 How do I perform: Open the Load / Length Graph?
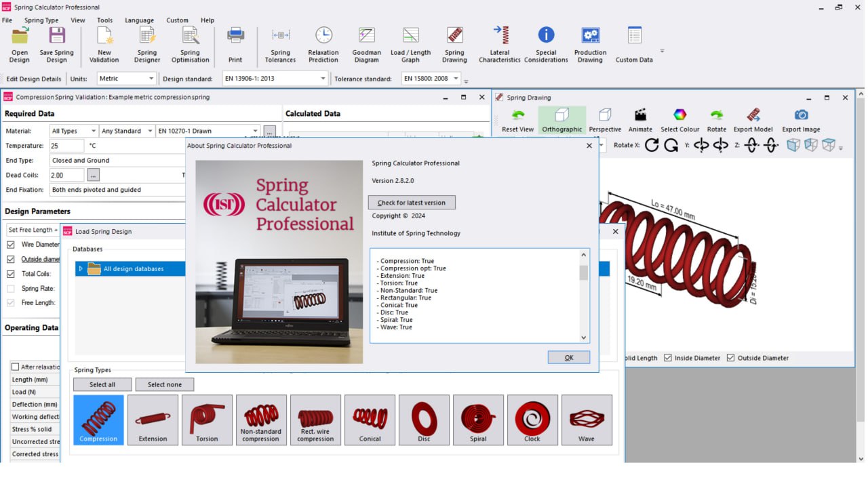(410, 45)
